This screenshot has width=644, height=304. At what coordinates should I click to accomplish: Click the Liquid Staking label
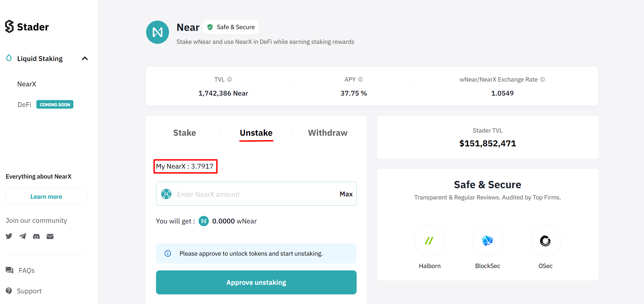click(x=40, y=59)
